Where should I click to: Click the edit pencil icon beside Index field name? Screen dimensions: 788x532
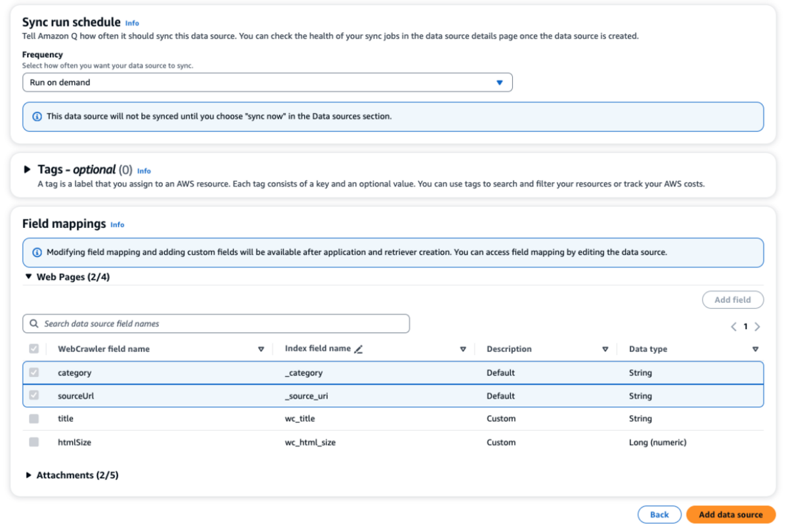pos(359,349)
